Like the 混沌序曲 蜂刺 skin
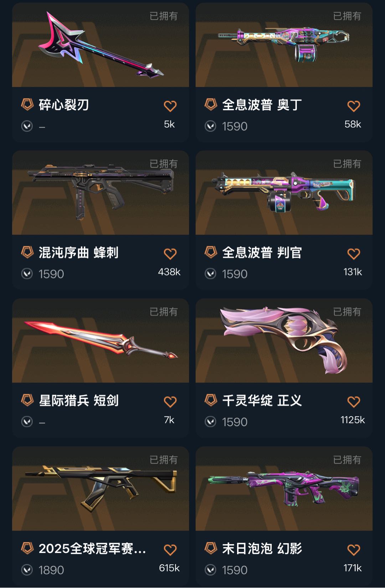This screenshot has width=385, height=588. (x=170, y=254)
